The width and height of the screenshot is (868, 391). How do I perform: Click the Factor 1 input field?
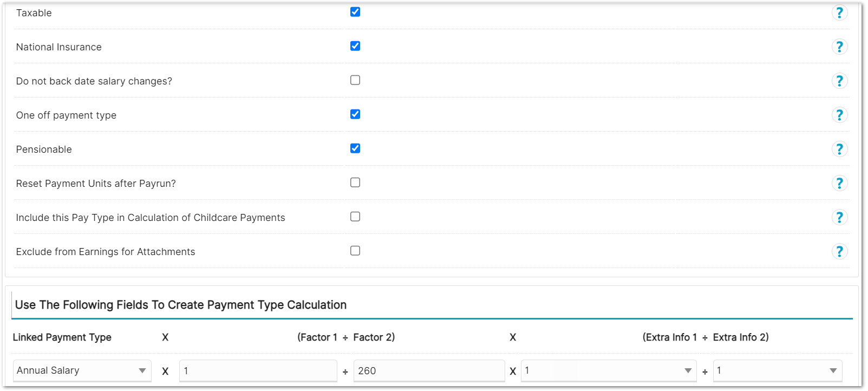[258, 371]
